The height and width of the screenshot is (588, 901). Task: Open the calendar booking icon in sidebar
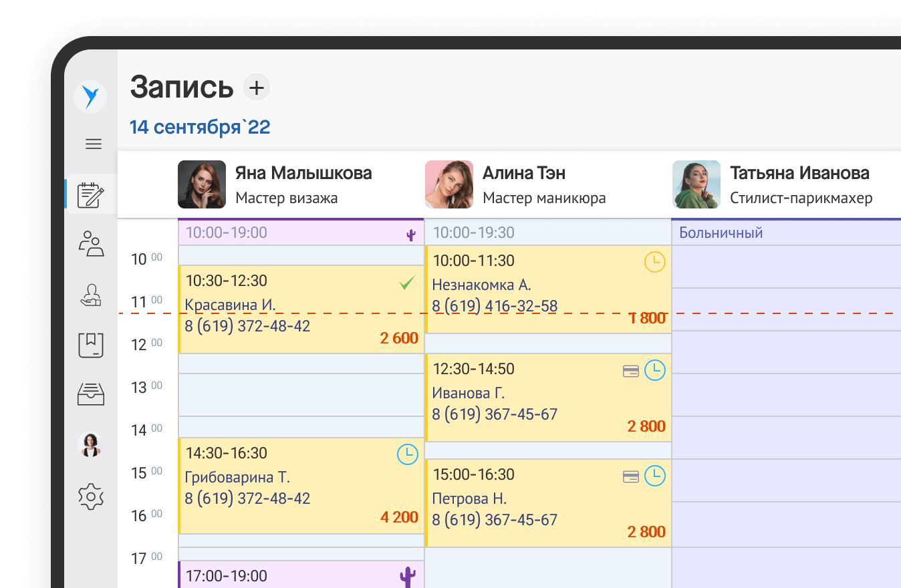point(92,195)
